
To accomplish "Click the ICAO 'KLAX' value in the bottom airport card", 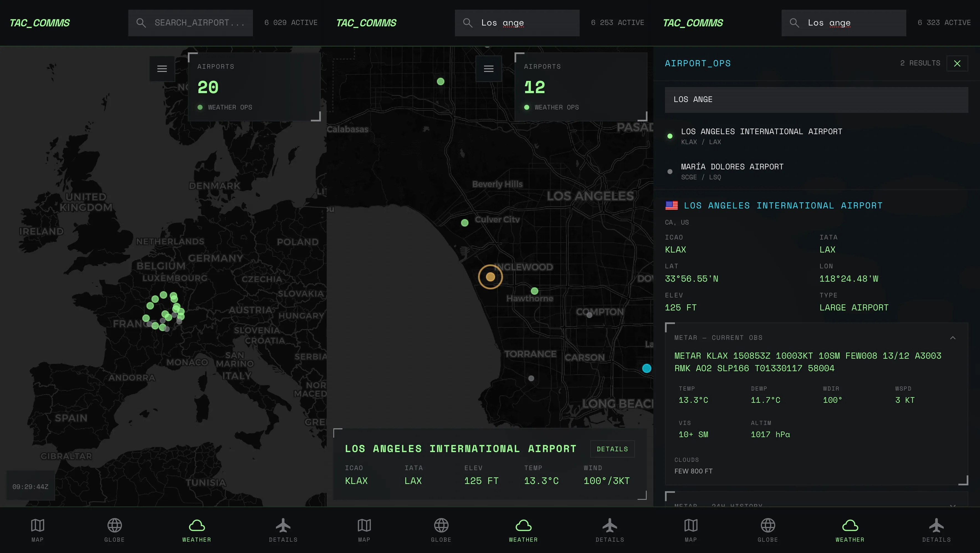I will coord(357,481).
